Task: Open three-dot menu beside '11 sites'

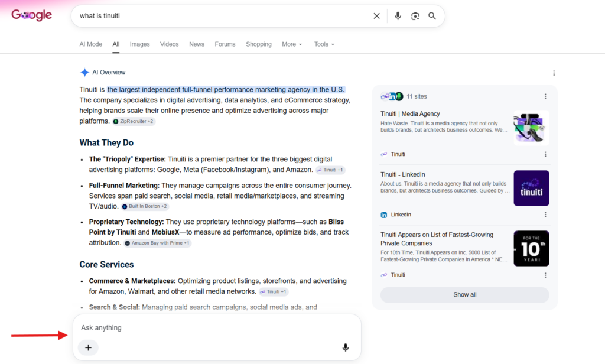Action: click(545, 96)
